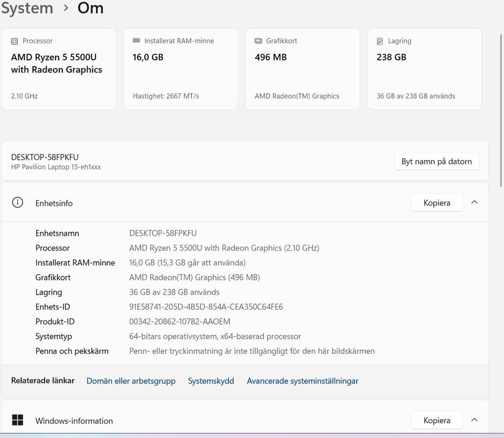The width and height of the screenshot is (504, 438).
Task: Click the Windows logo icon
Action: pyautogui.click(x=17, y=420)
